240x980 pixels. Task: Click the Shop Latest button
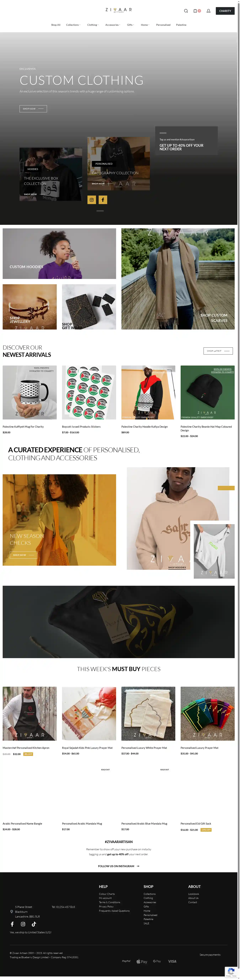click(x=218, y=351)
